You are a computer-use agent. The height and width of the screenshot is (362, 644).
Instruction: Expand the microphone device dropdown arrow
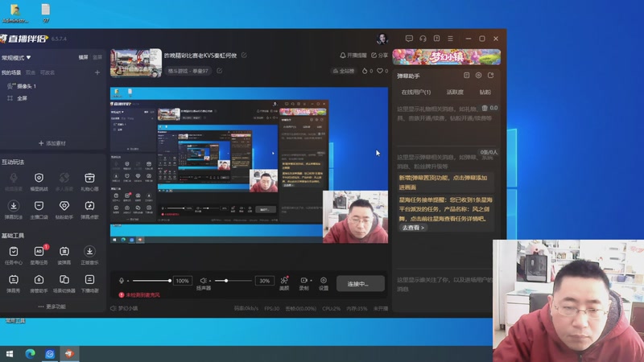coord(128,281)
